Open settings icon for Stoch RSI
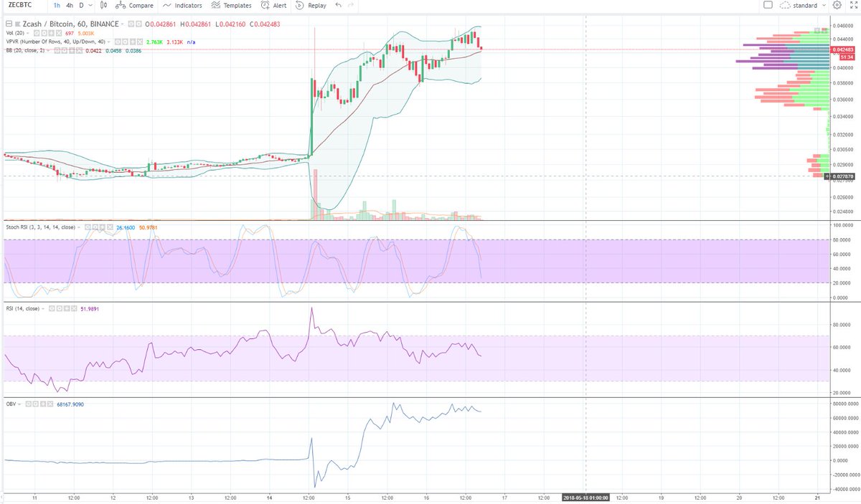This screenshot has height=504, width=861. pyautogui.click(x=95, y=227)
